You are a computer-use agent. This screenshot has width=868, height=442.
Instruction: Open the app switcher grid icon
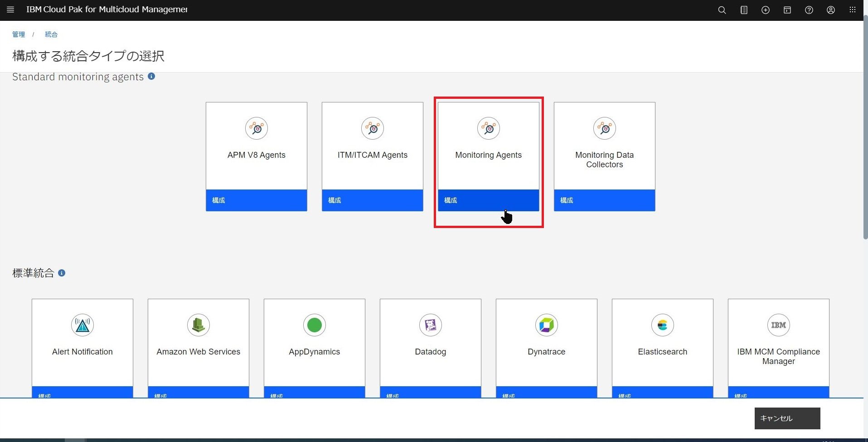[853, 10]
